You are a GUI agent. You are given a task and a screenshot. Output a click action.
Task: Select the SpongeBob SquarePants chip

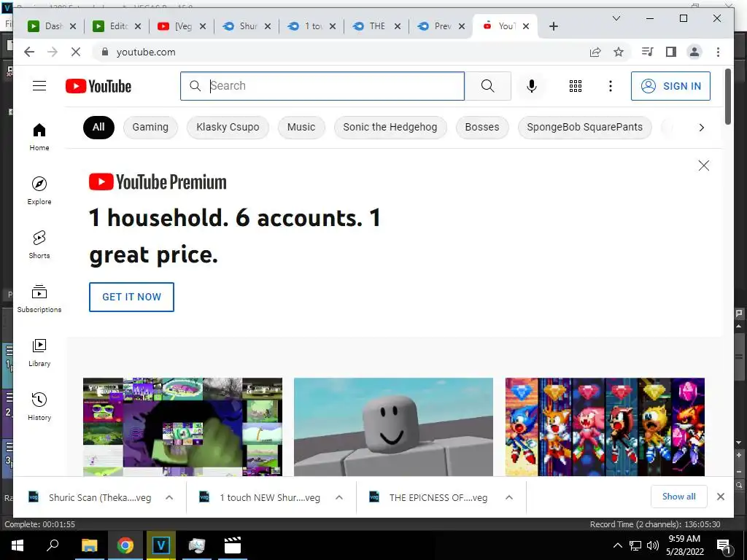(584, 127)
